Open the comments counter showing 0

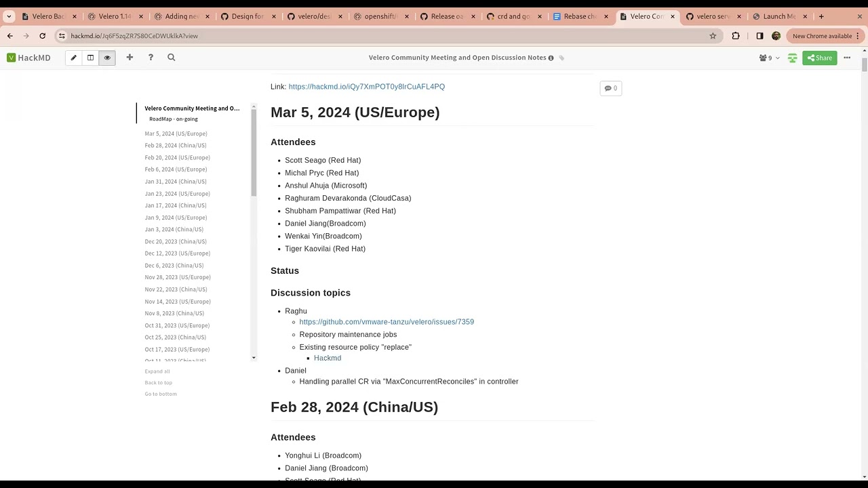point(611,88)
